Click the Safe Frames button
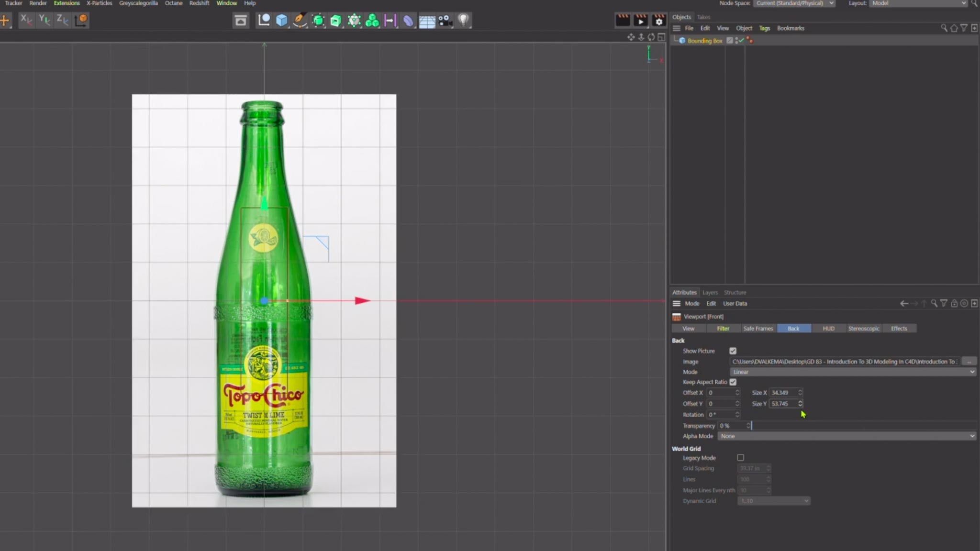The image size is (980, 551). click(758, 328)
